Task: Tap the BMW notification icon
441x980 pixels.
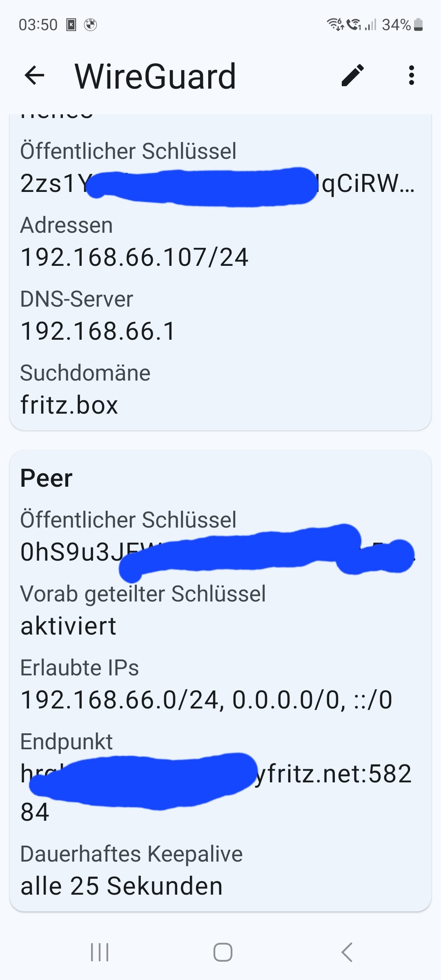Action: [90, 25]
